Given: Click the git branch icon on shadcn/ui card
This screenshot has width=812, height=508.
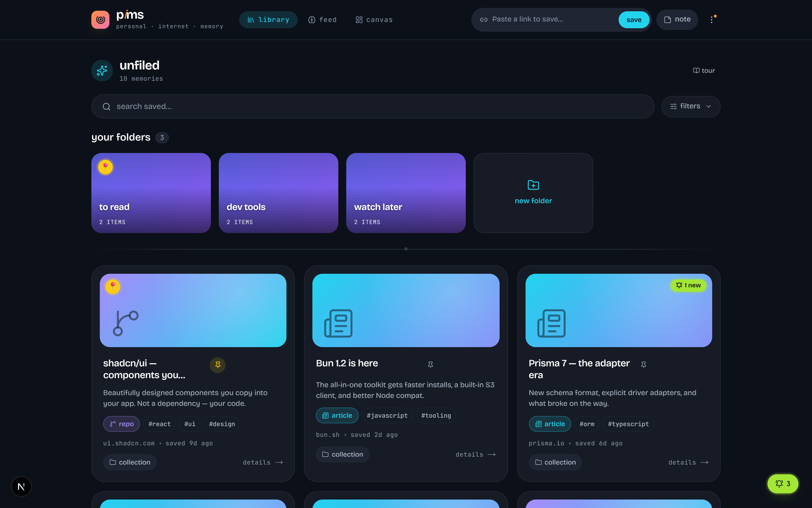Looking at the screenshot, I should click(125, 323).
